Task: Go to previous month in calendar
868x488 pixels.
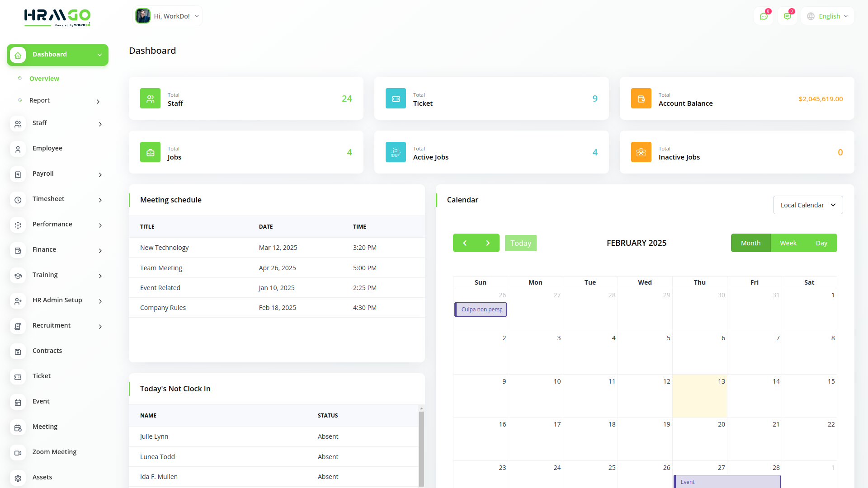Action: (465, 243)
